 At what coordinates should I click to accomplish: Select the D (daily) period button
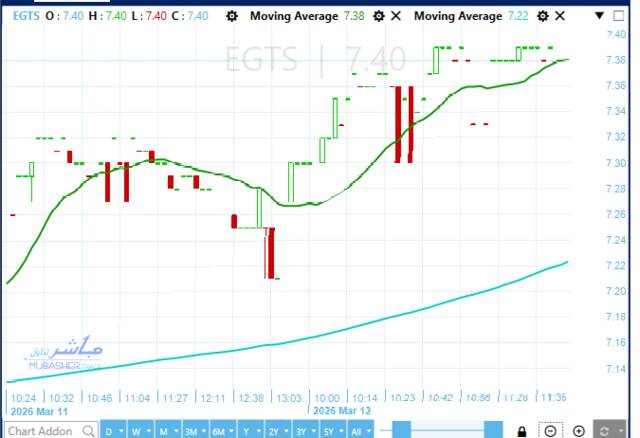tap(109, 431)
